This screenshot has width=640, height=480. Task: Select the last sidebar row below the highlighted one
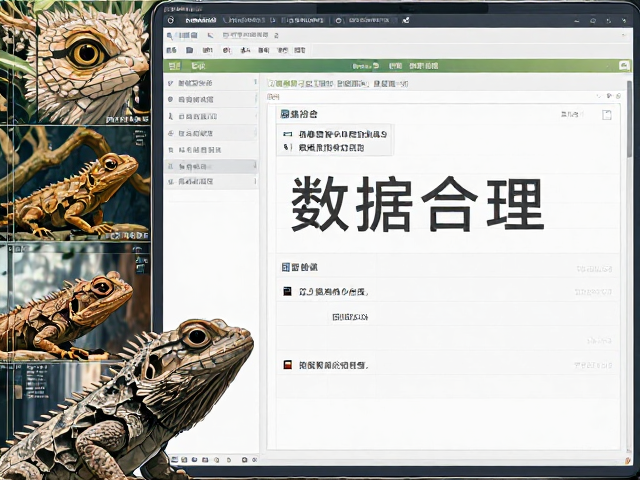(x=211, y=182)
